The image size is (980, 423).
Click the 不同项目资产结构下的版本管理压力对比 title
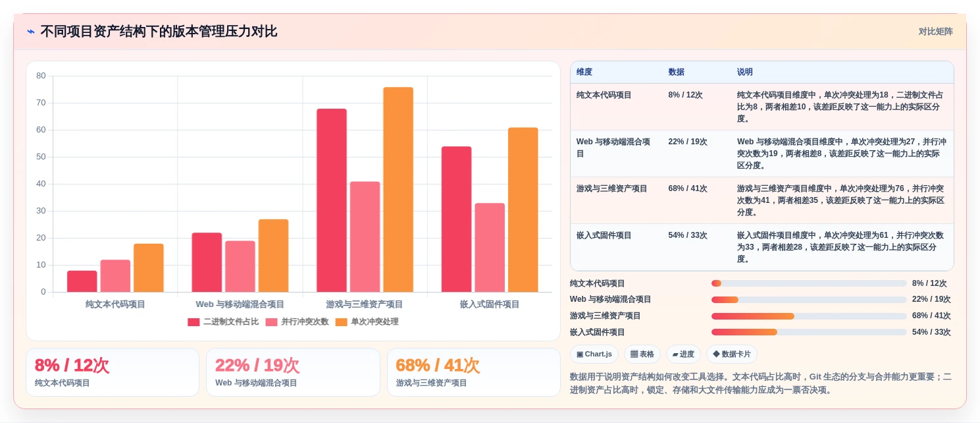[x=159, y=32]
